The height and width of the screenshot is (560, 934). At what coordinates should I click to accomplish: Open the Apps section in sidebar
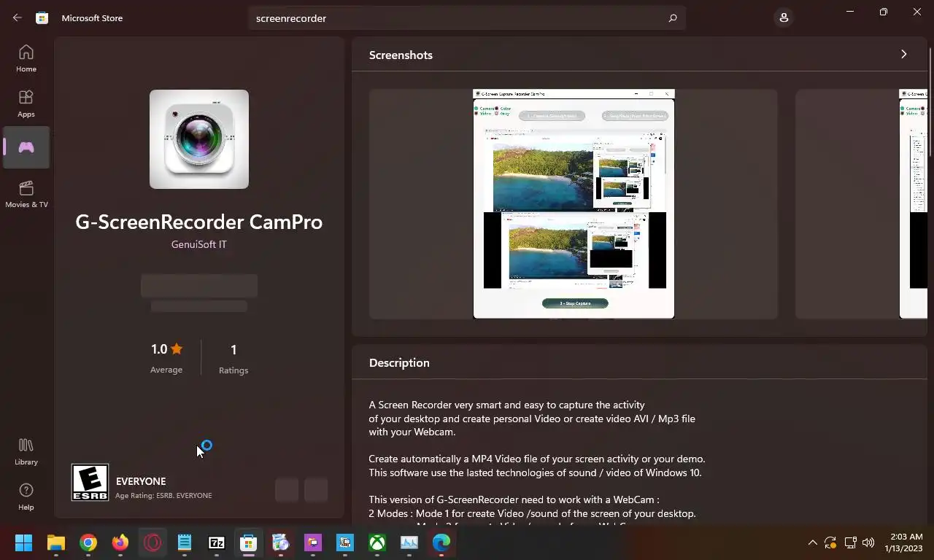click(x=26, y=104)
